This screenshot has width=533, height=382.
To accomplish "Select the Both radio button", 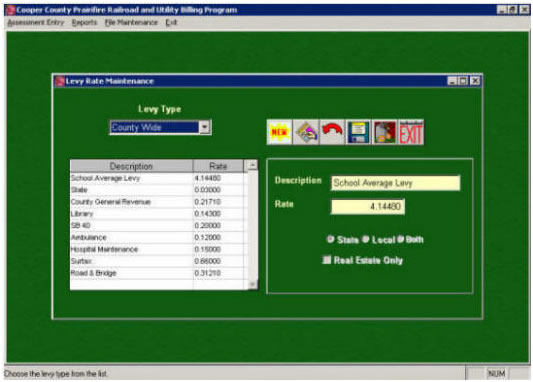I will point(400,239).
